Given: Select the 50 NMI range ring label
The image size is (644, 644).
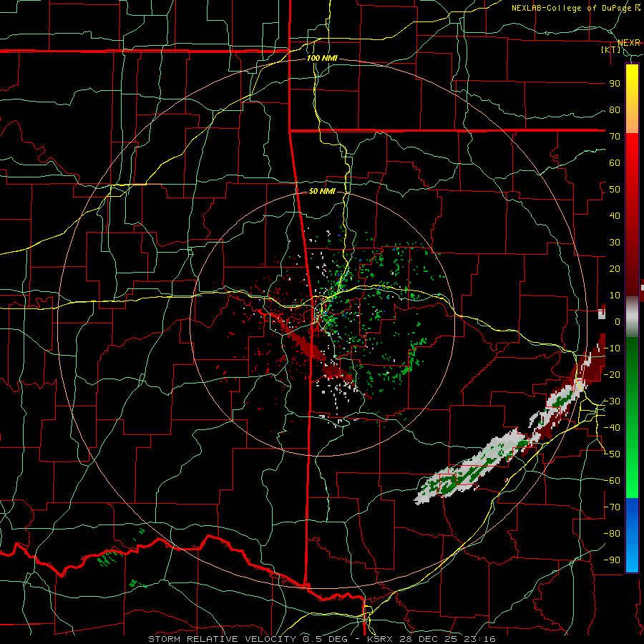Looking at the screenshot, I should coord(322,191).
